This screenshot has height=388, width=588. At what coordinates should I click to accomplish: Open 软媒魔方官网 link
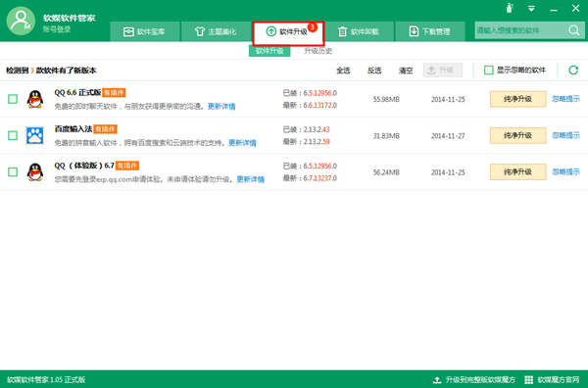(x=559, y=380)
